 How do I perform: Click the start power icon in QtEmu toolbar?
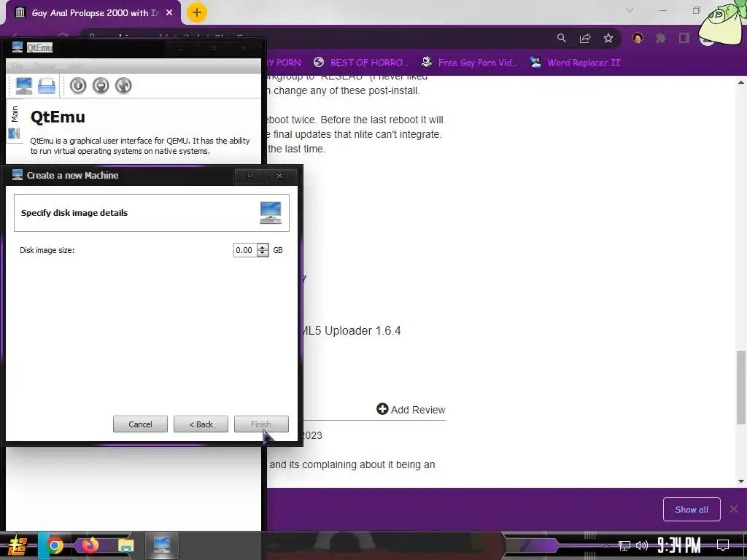coord(78,86)
